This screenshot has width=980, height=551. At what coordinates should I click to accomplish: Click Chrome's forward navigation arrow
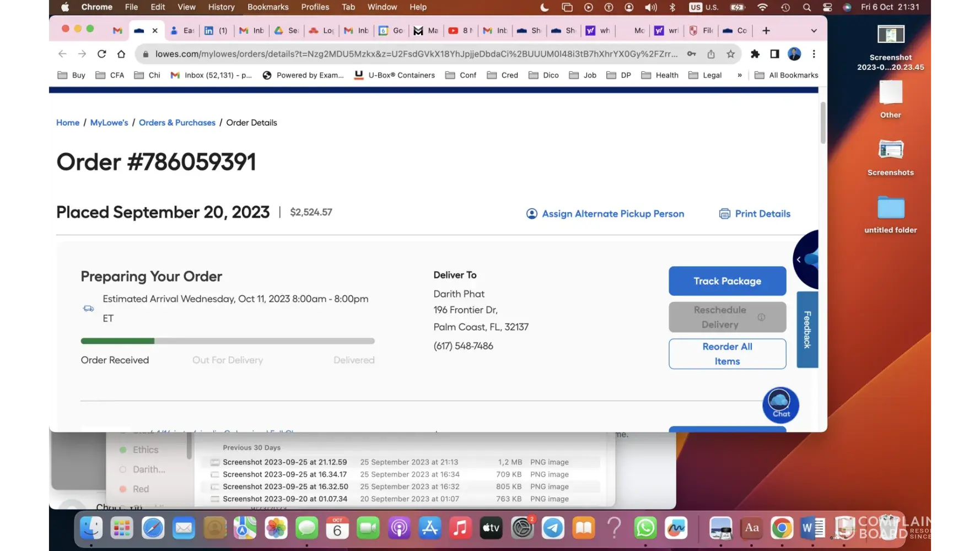(x=82, y=54)
